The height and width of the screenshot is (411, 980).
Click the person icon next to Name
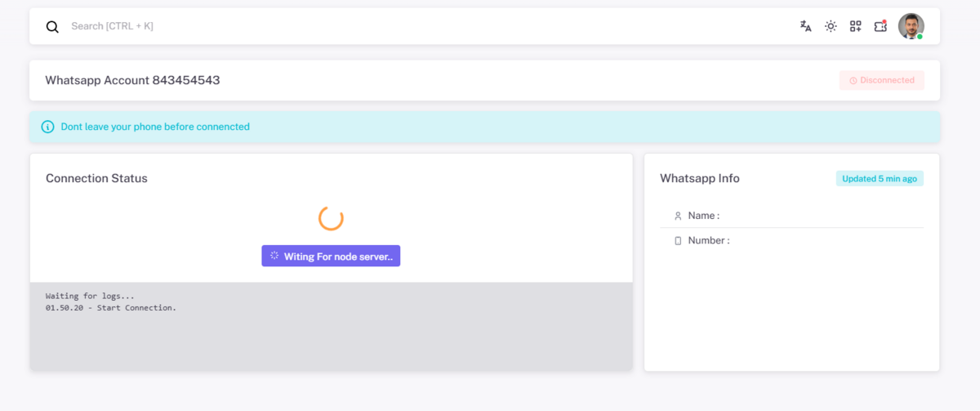click(678, 216)
